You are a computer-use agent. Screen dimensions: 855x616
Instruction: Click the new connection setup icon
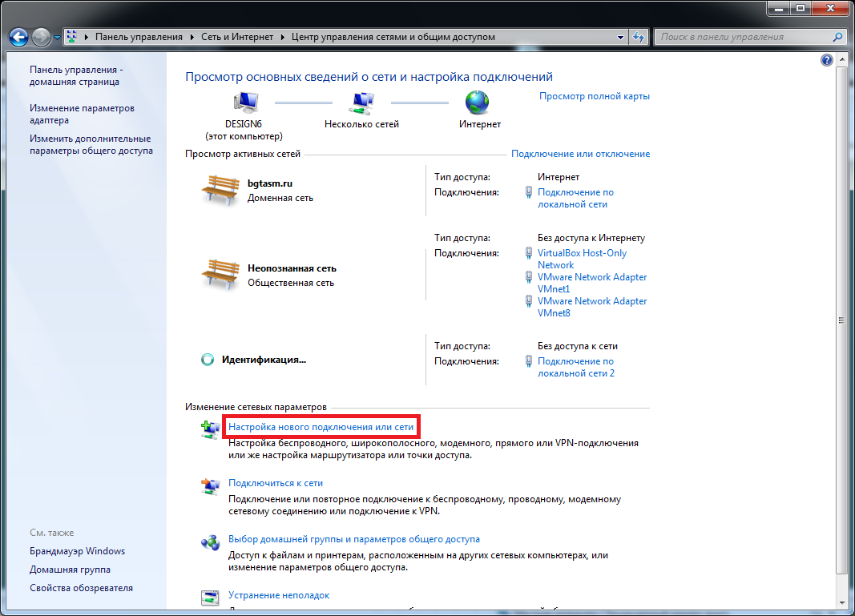[x=211, y=429]
